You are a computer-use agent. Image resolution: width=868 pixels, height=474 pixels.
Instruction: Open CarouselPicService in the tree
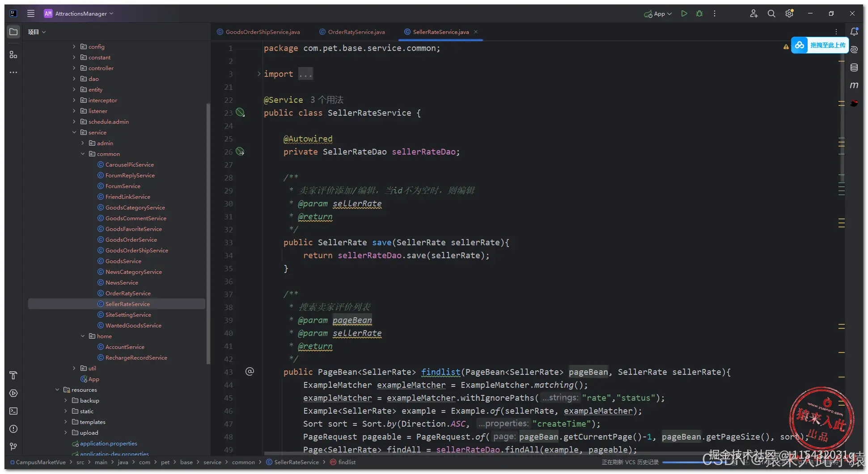click(x=126, y=164)
